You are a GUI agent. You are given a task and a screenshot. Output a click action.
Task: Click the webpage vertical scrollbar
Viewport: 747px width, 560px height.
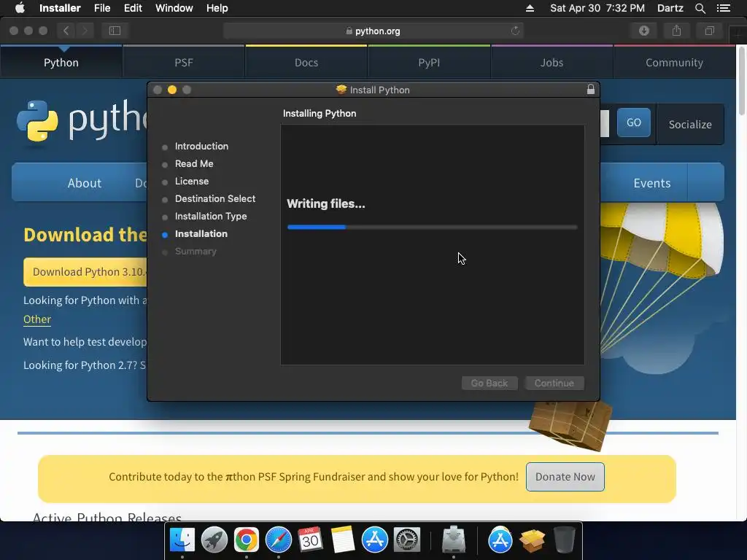(x=742, y=80)
